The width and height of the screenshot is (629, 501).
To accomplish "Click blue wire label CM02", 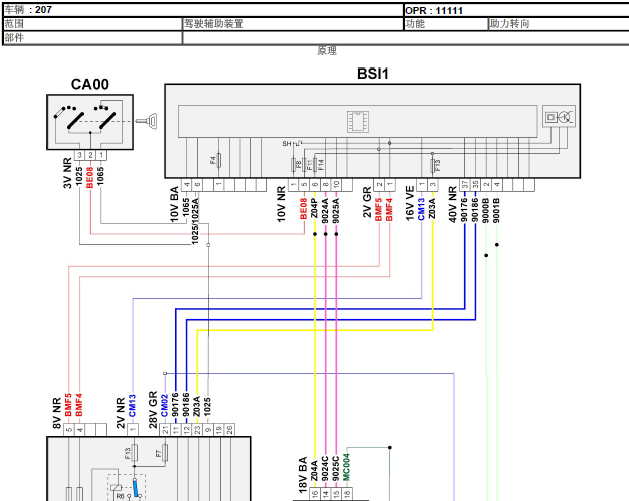I will pyautogui.click(x=164, y=406).
